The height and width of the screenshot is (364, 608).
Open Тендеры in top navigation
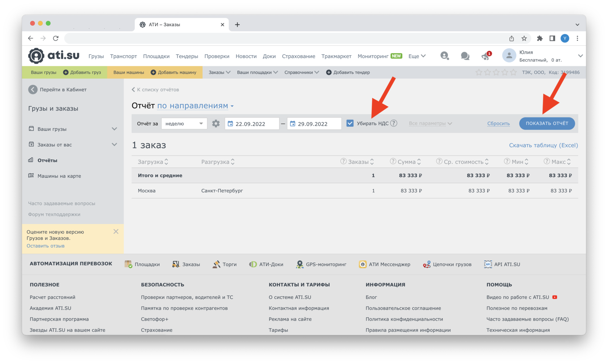tap(187, 56)
